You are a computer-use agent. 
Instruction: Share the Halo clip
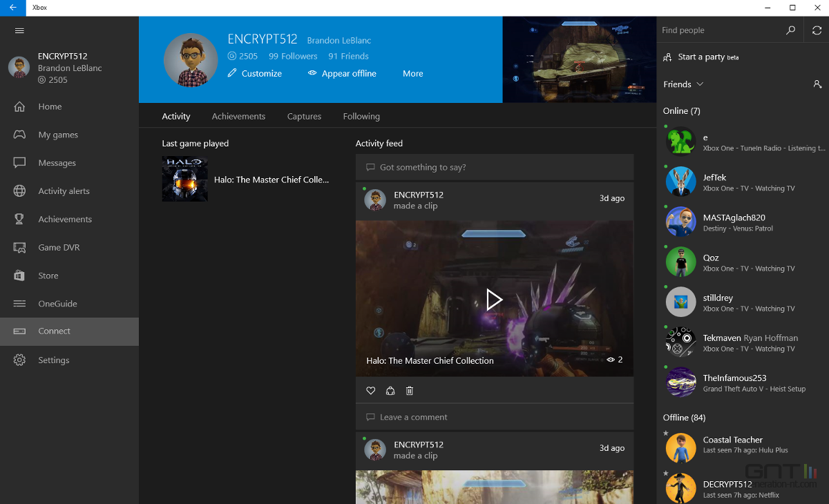tap(390, 391)
